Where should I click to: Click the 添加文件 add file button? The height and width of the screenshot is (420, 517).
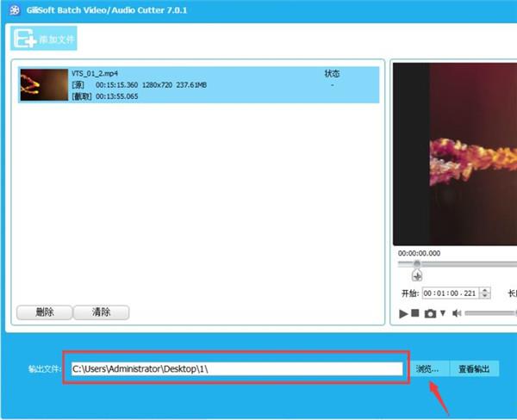pyautogui.click(x=44, y=38)
